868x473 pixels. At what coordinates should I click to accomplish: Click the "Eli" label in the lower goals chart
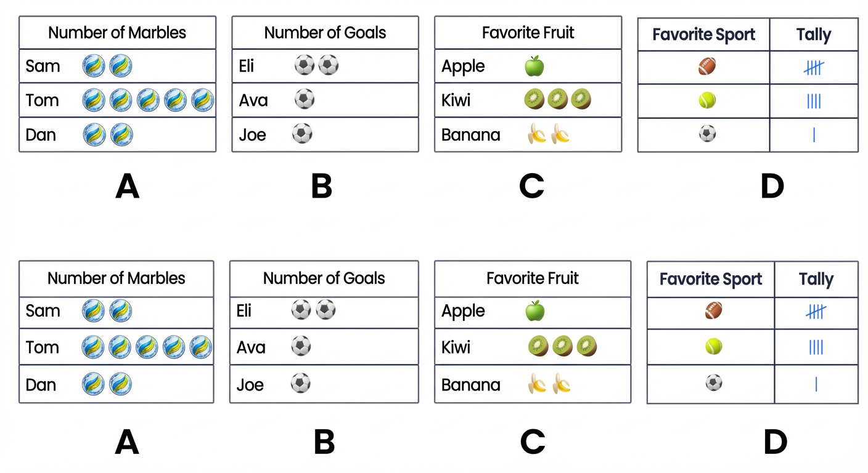click(244, 311)
